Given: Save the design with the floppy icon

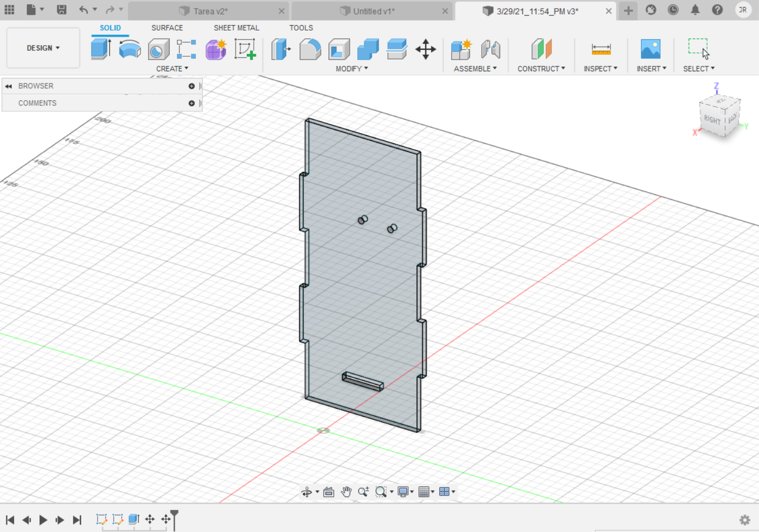Looking at the screenshot, I should (62, 10).
